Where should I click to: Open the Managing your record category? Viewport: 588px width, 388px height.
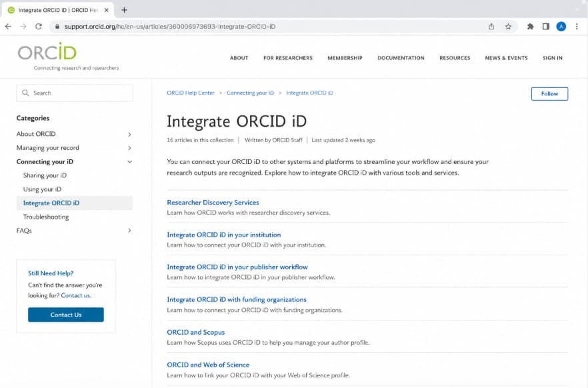(47, 148)
